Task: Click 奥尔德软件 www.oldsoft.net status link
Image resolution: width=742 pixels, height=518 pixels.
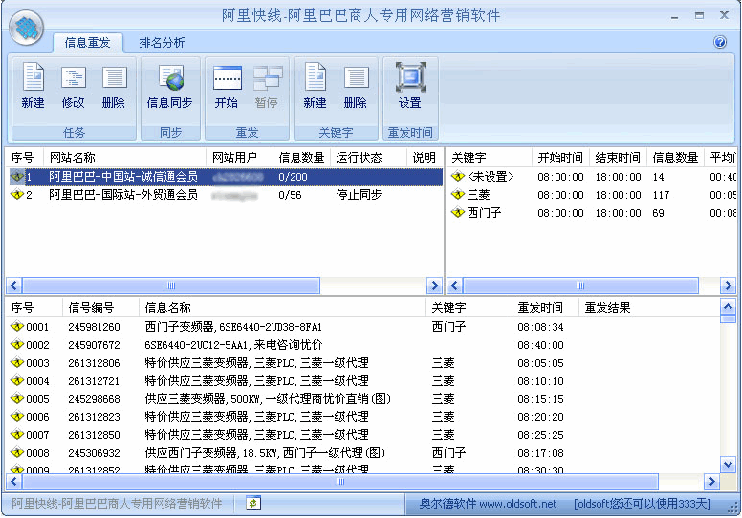Action: coord(488,503)
